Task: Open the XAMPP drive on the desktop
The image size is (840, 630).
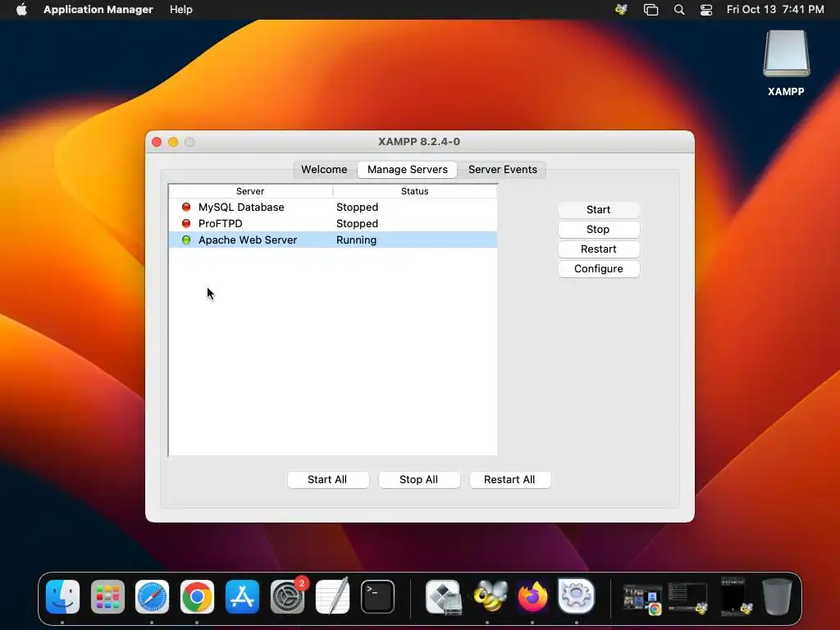Action: [786, 63]
